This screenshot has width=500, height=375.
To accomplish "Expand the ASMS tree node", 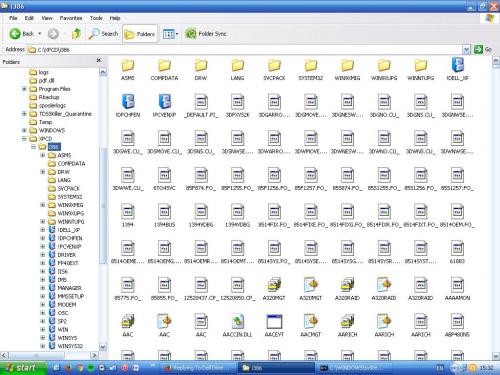I will pos(43,155).
